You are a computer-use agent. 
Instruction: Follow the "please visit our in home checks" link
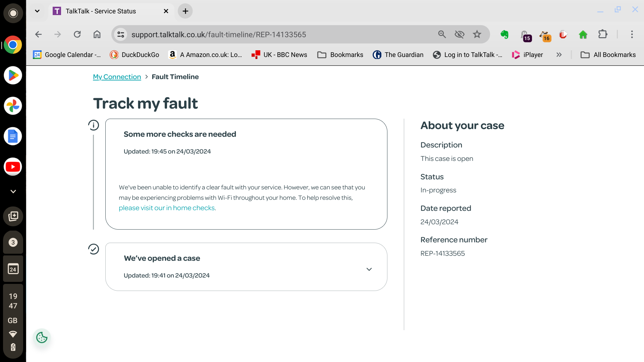pyautogui.click(x=167, y=208)
